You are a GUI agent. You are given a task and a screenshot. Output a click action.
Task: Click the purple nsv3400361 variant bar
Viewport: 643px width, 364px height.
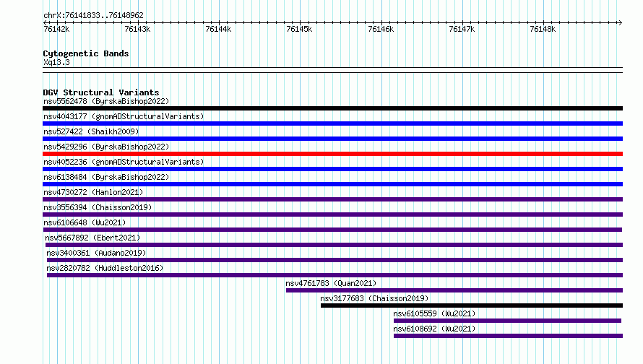(335, 260)
